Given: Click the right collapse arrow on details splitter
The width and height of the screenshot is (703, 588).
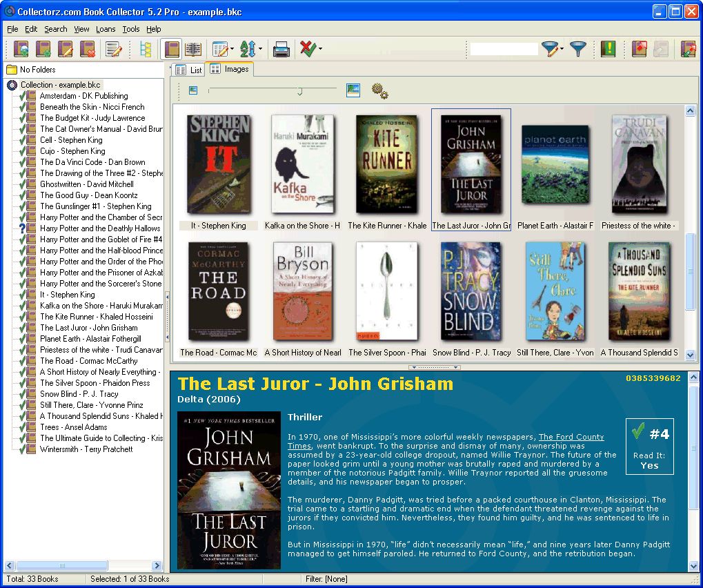Looking at the screenshot, I should tap(455, 367).
